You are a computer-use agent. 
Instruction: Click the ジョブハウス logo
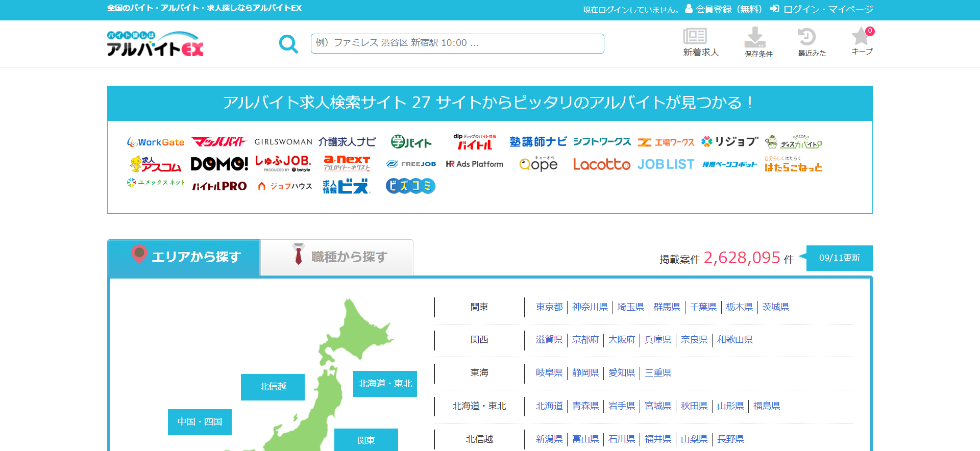pos(283,186)
